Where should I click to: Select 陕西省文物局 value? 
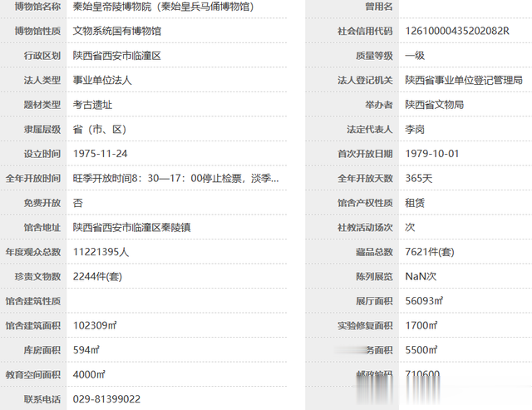[x=434, y=105]
